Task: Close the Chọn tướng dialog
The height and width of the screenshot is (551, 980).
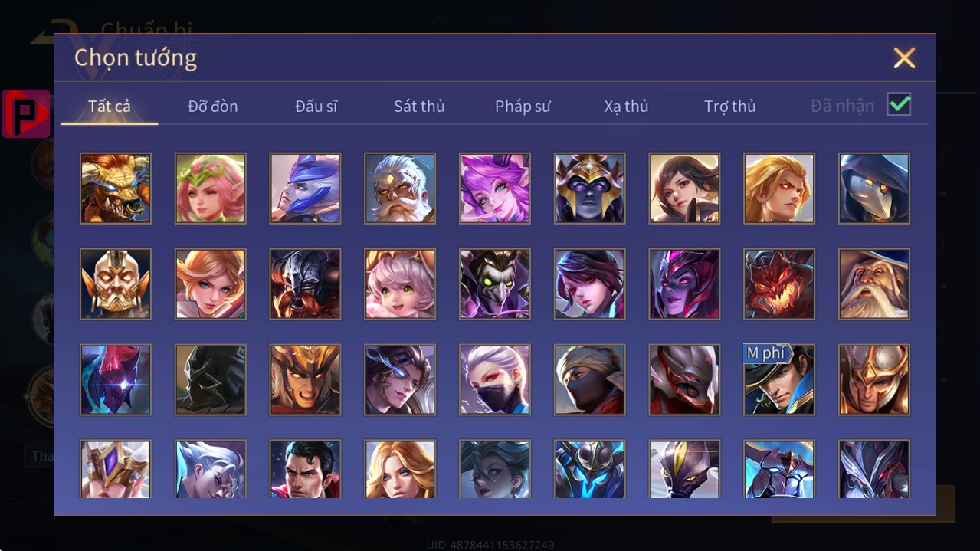Action: tap(904, 57)
